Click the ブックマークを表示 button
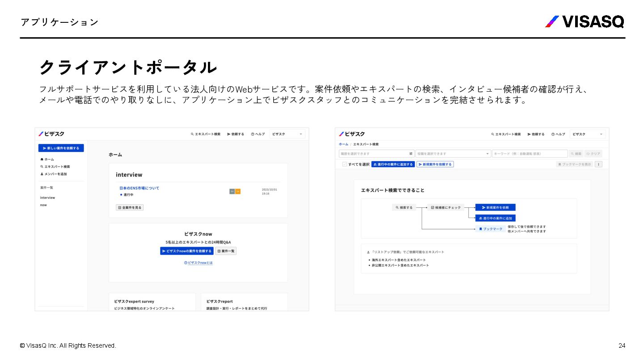644x362 pixels. (x=575, y=164)
